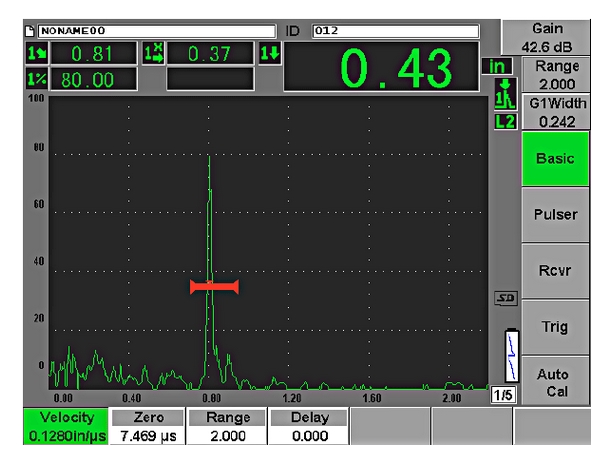
Task: Click the 2.00 horizontal axis label
Action: click(x=452, y=398)
